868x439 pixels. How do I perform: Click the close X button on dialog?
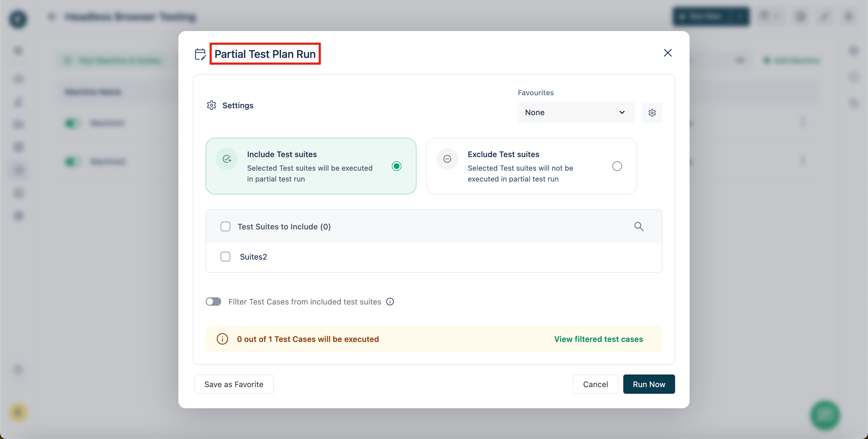click(668, 52)
